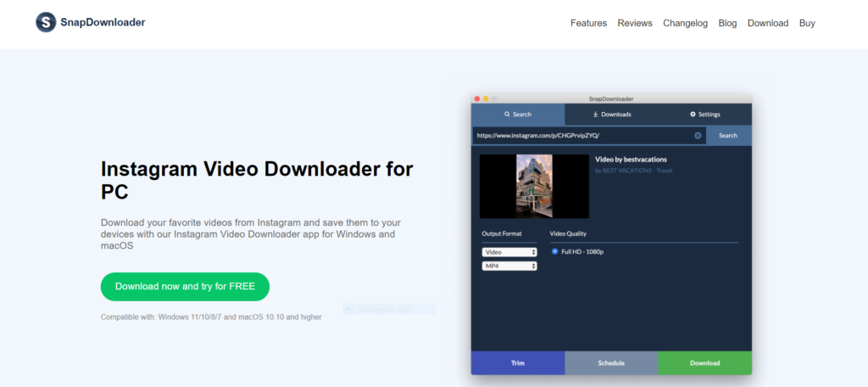The width and height of the screenshot is (868, 387).
Task: Click the SnapDownloader brand name link
Action: 103,22
